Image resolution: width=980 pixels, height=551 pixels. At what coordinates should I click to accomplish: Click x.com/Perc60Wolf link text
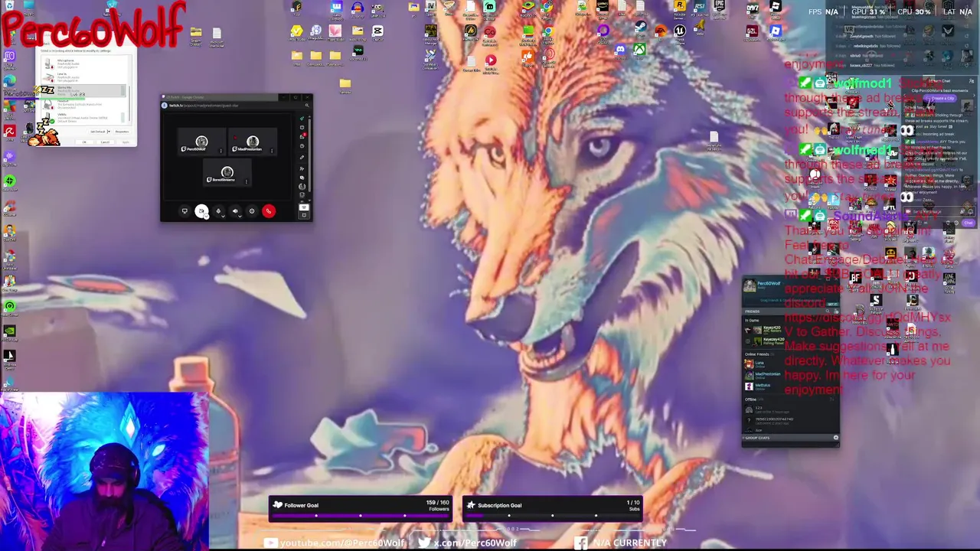click(x=475, y=543)
